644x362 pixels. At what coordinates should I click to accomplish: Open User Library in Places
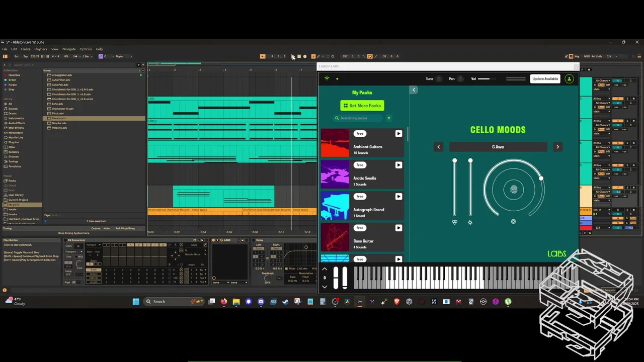[16, 195]
